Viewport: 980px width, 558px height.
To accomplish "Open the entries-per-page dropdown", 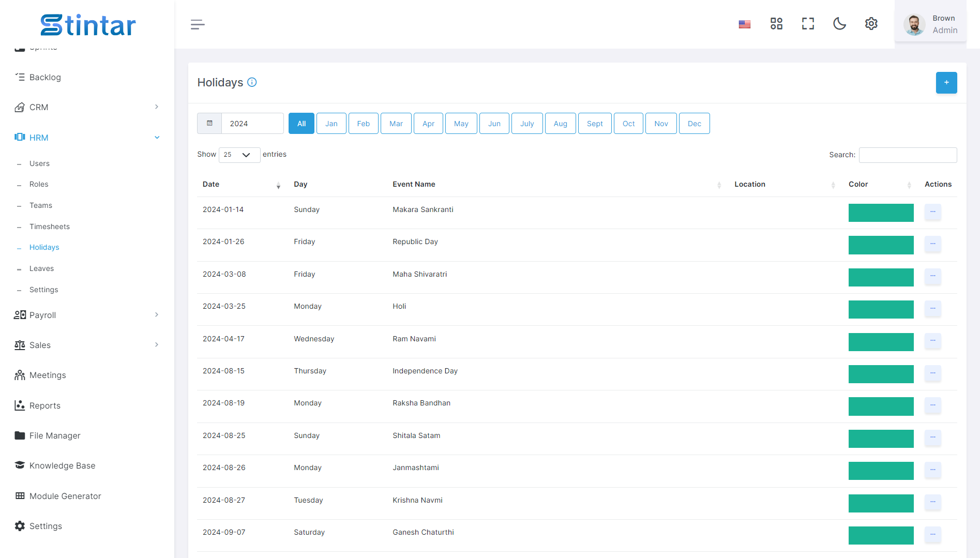I will [239, 155].
